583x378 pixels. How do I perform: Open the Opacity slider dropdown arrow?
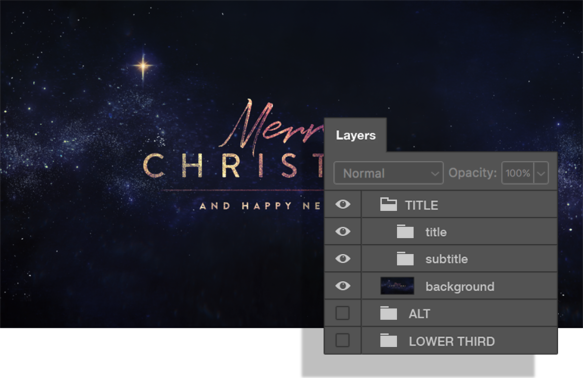[541, 173]
